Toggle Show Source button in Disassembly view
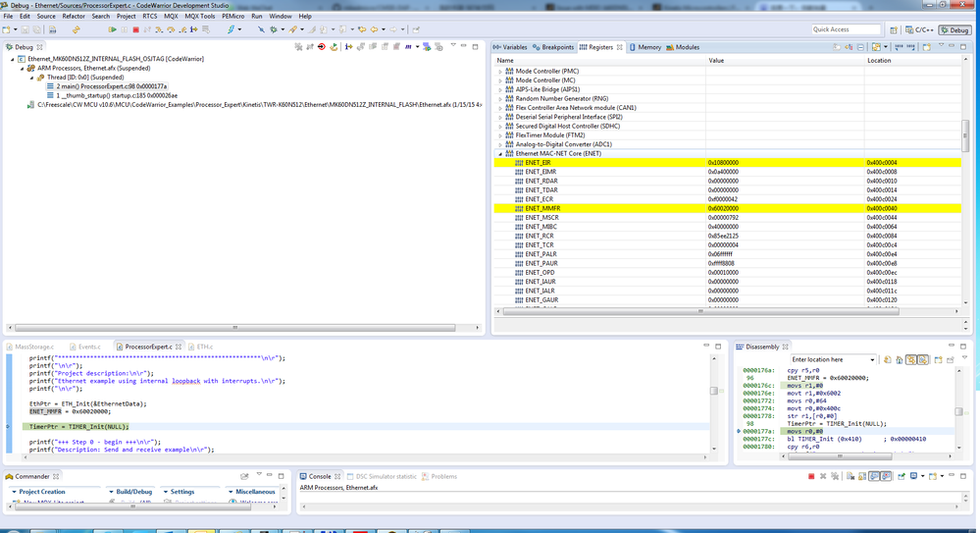This screenshot has width=980, height=533. coord(923,359)
